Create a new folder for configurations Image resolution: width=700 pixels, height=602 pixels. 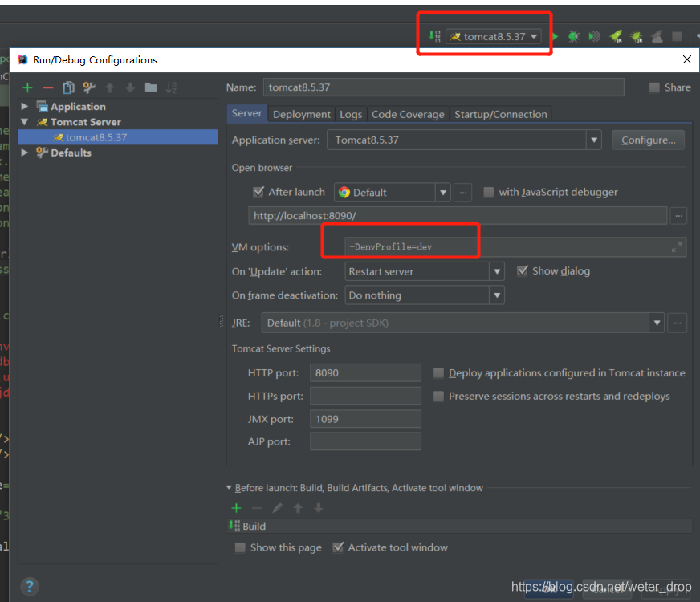[x=151, y=87]
